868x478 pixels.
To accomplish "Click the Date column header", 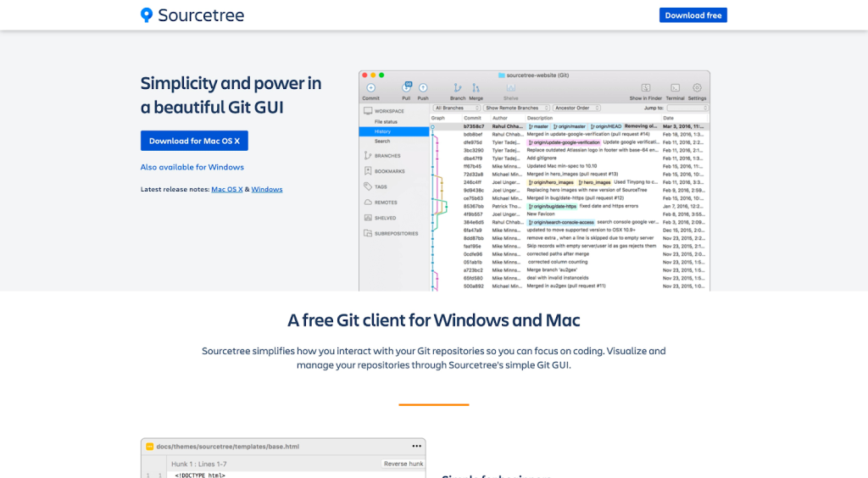I will tap(669, 118).
